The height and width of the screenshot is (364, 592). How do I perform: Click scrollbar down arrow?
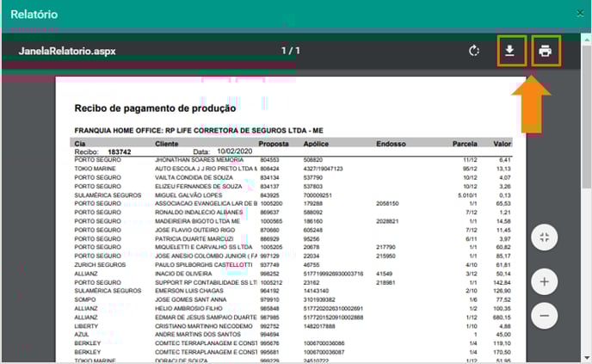tap(586, 358)
